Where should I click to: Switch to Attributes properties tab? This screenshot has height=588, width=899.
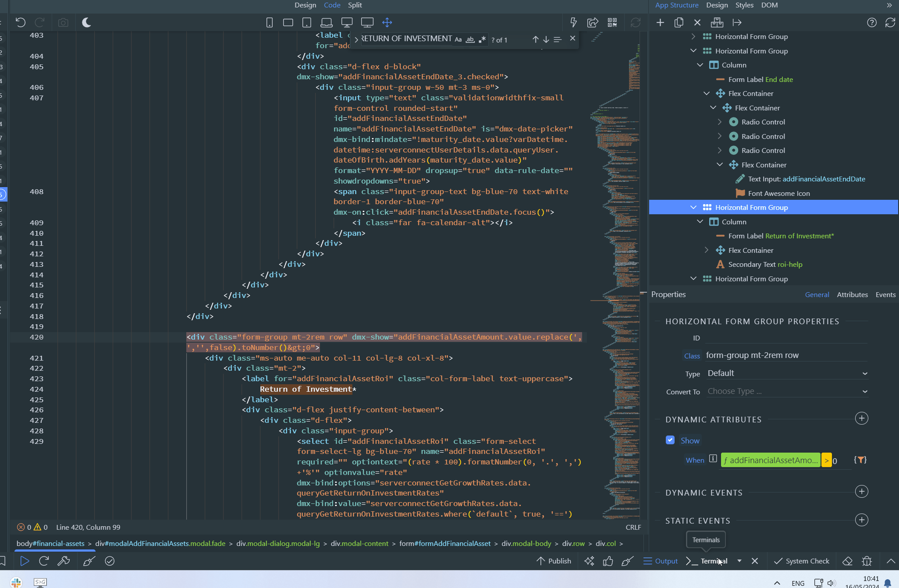coord(852,294)
